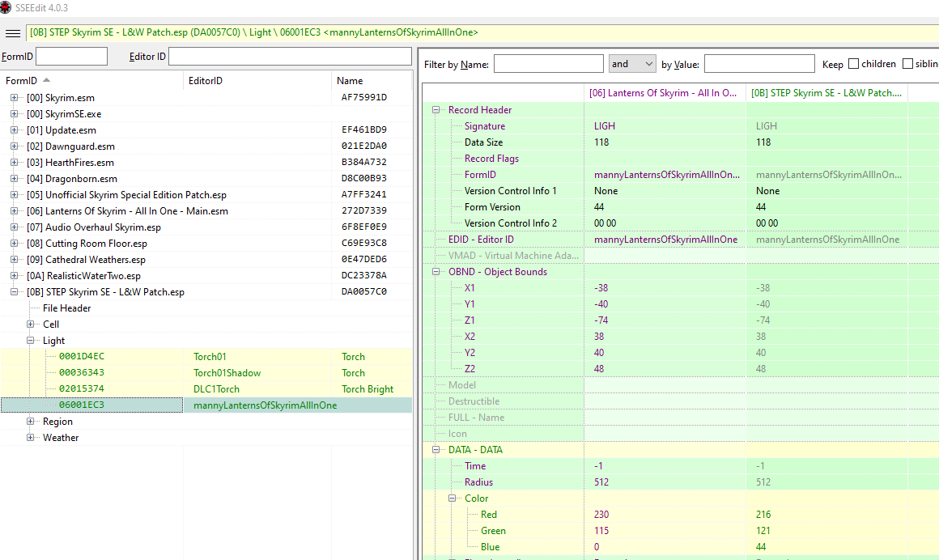
Task: Select Blue value 44 in patch column
Action: click(x=761, y=547)
